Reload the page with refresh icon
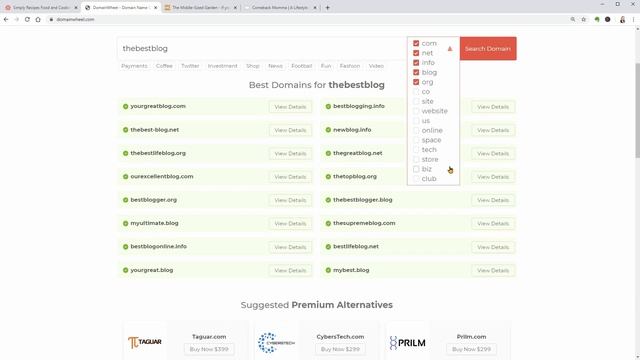 pos(27,19)
